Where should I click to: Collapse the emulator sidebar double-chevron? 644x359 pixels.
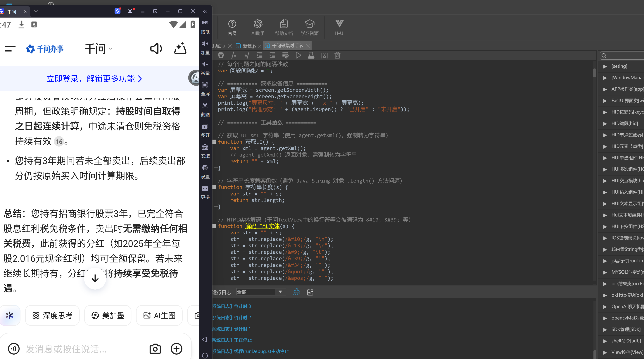click(x=205, y=11)
